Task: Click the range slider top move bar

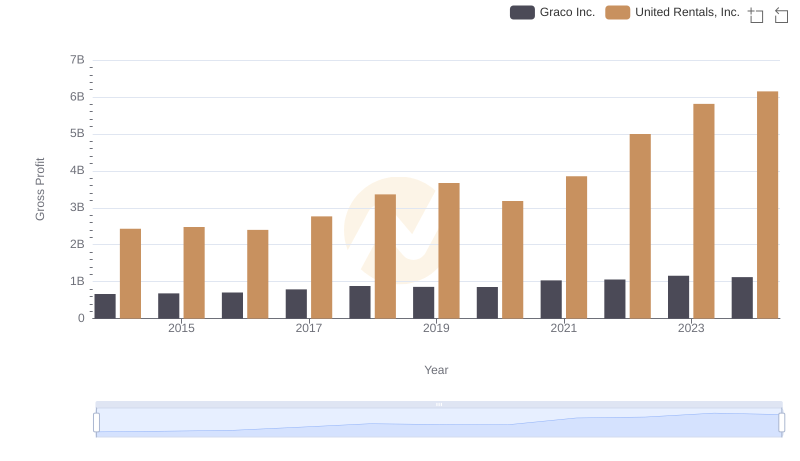Action: click(439, 404)
